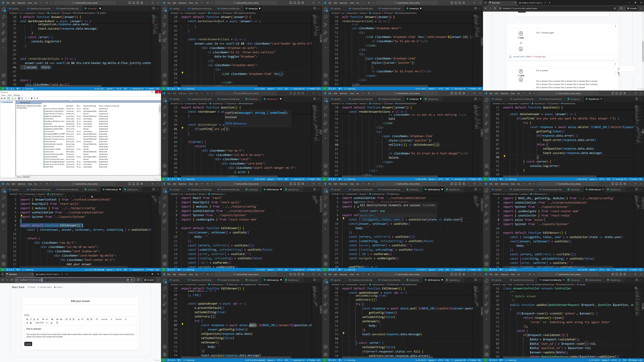Click the Quick Fix link in the ts(6198) tooltip
Image resolution: width=644 pixels, height=362 pixels.
tap(367, 215)
